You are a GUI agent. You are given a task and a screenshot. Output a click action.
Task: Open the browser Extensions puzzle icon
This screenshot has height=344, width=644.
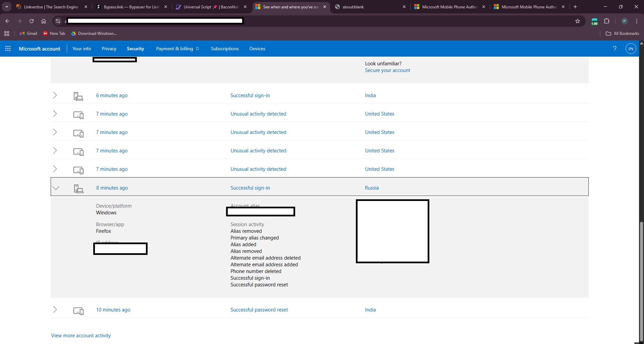(607, 21)
